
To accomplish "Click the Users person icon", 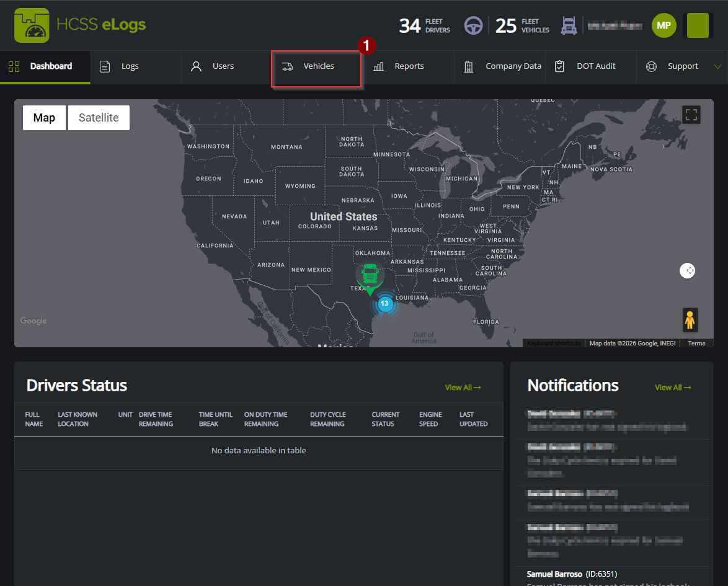I will pos(197,66).
